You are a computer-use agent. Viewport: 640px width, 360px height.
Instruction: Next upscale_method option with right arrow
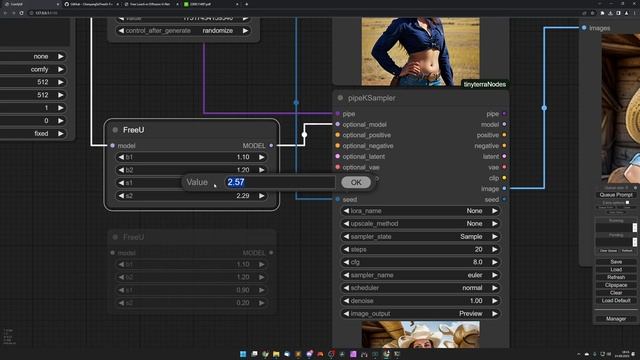(495, 224)
